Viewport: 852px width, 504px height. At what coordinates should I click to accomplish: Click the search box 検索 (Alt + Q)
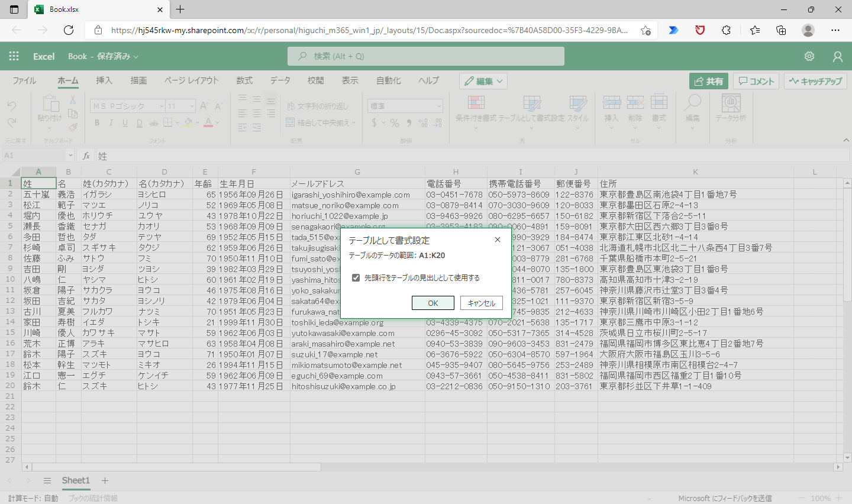[x=426, y=56]
